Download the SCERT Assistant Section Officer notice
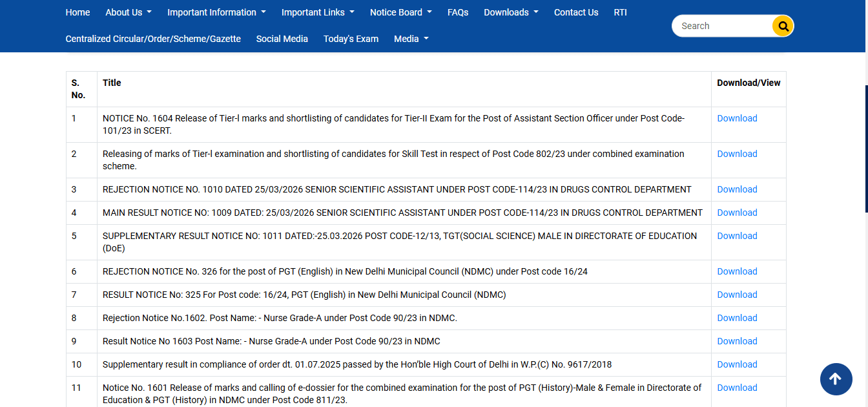Image resolution: width=868 pixels, height=407 pixels. click(x=736, y=118)
